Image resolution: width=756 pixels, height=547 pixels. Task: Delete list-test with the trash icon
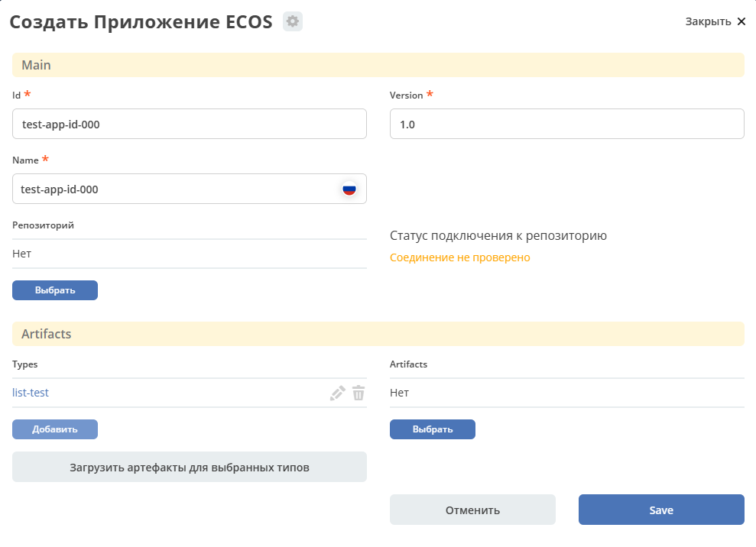coord(359,393)
